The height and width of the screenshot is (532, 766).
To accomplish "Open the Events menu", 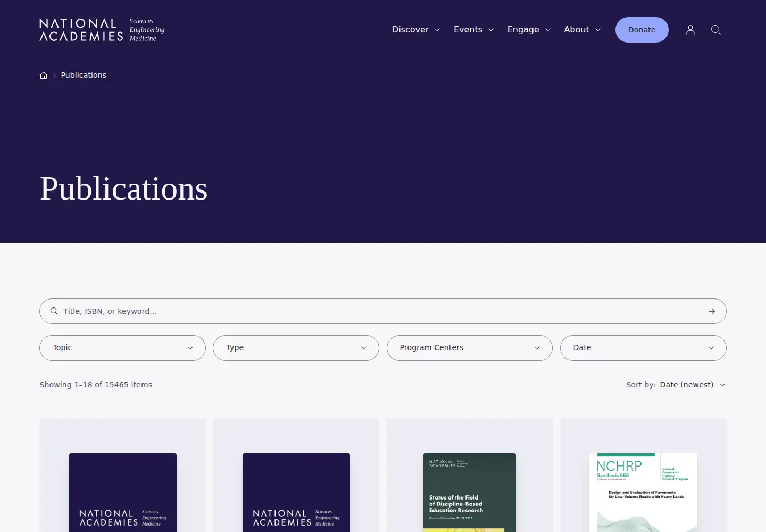I will pos(473,30).
